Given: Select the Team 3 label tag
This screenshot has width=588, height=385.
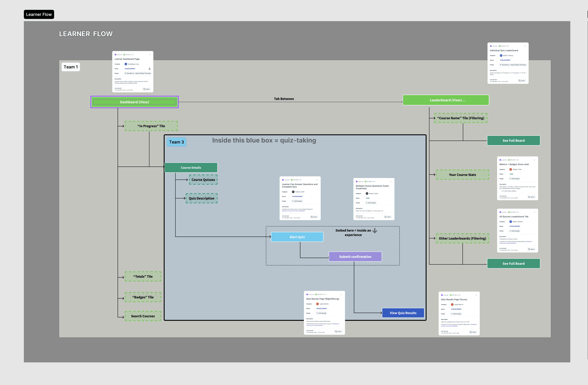Looking at the screenshot, I should (x=176, y=142).
